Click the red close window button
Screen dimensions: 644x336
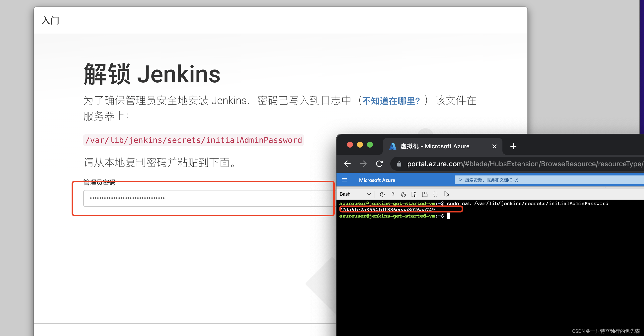350,145
